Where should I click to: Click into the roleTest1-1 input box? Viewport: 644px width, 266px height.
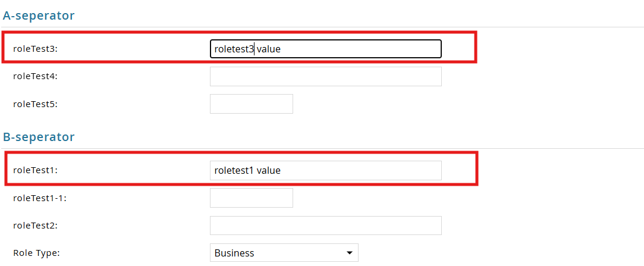tap(251, 198)
